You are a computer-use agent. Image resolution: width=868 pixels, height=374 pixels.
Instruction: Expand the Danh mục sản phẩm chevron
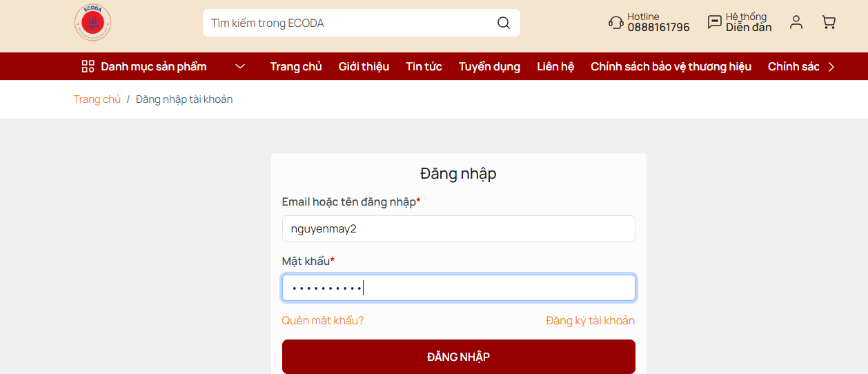(x=240, y=66)
